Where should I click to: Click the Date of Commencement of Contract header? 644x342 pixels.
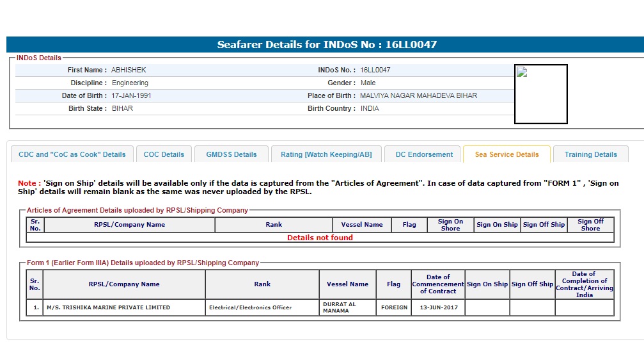[x=438, y=284]
